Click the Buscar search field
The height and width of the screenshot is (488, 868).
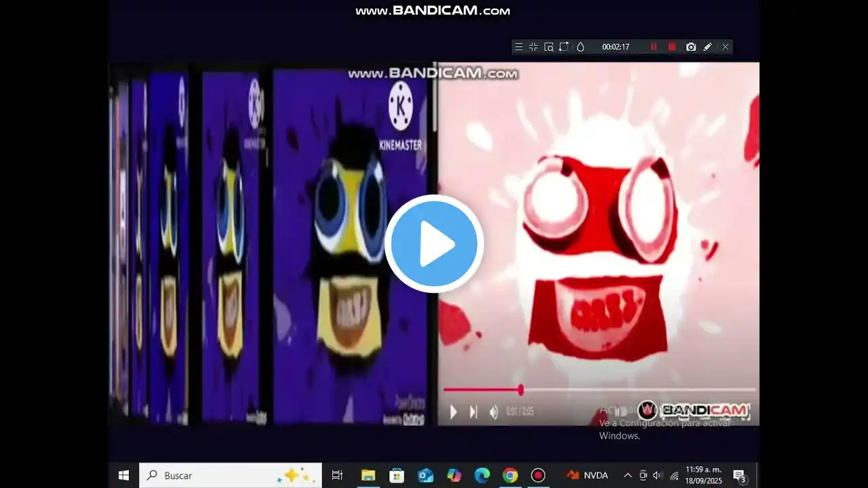pos(217,475)
